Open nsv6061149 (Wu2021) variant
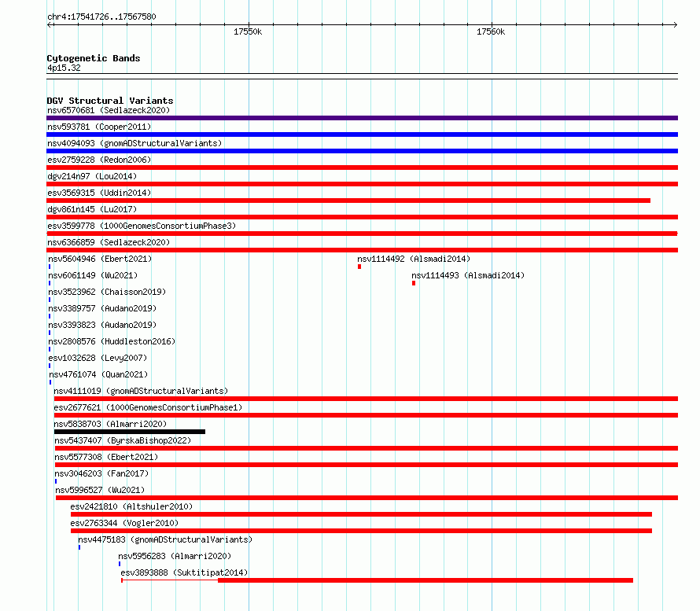Screen dimensions: 700x611 (x=93, y=275)
